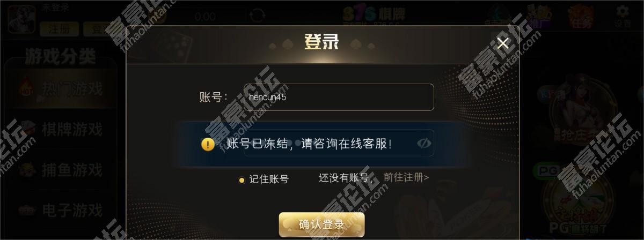Open the 推广 promotion icon

tap(538, 17)
